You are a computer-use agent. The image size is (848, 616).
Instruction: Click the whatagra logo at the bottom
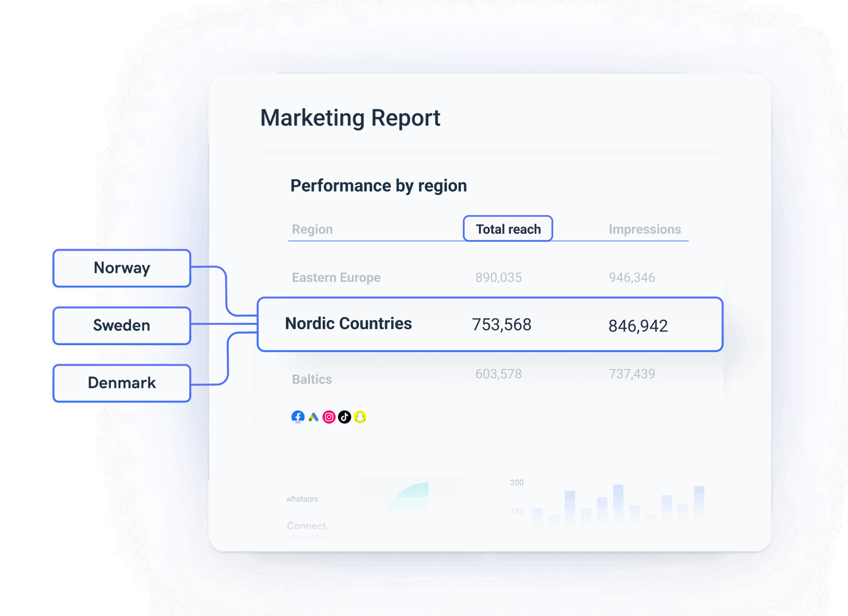point(302,498)
